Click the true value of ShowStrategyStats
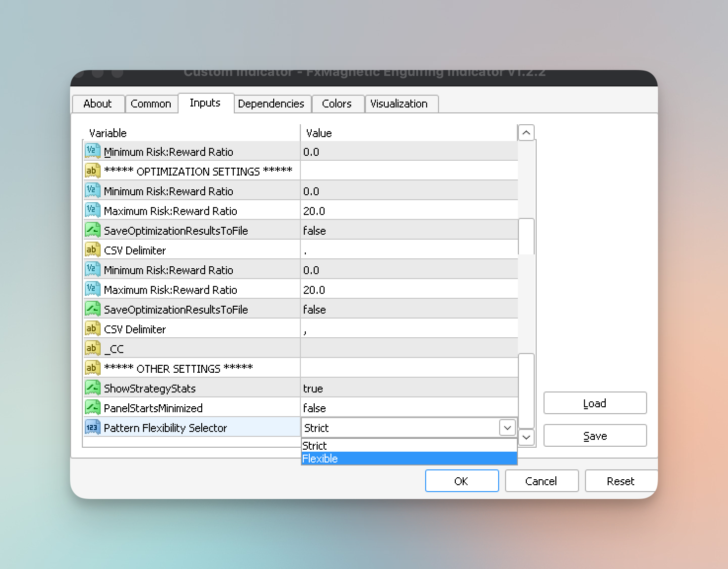The height and width of the screenshot is (569, 728). [313, 389]
